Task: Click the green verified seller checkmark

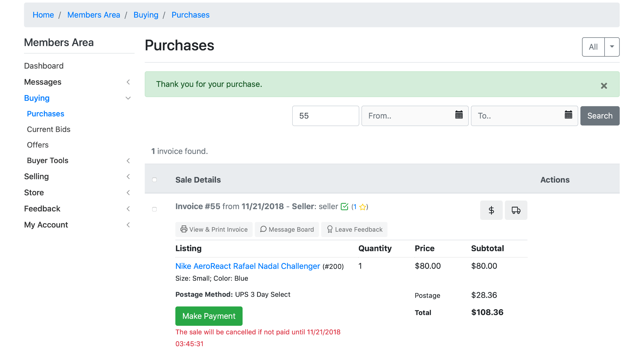Action: click(344, 206)
